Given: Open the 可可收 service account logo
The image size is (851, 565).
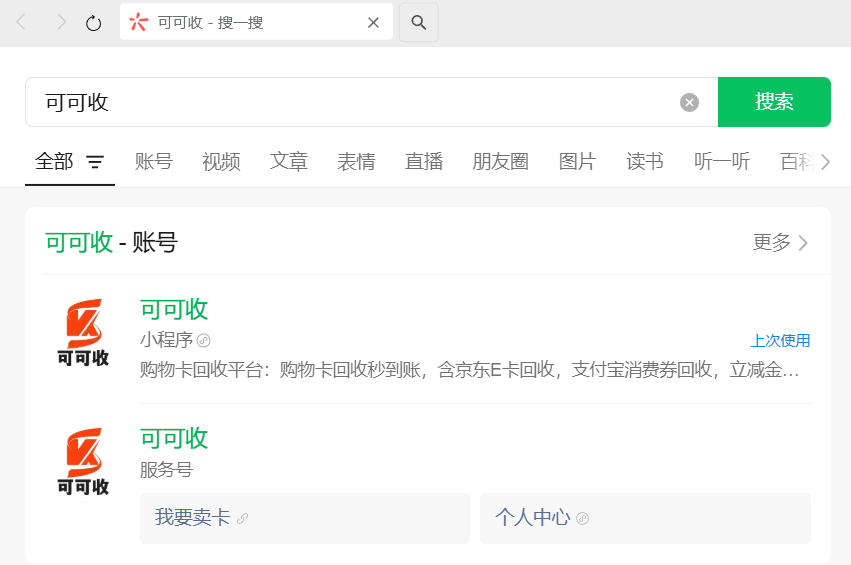Looking at the screenshot, I should [x=83, y=462].
